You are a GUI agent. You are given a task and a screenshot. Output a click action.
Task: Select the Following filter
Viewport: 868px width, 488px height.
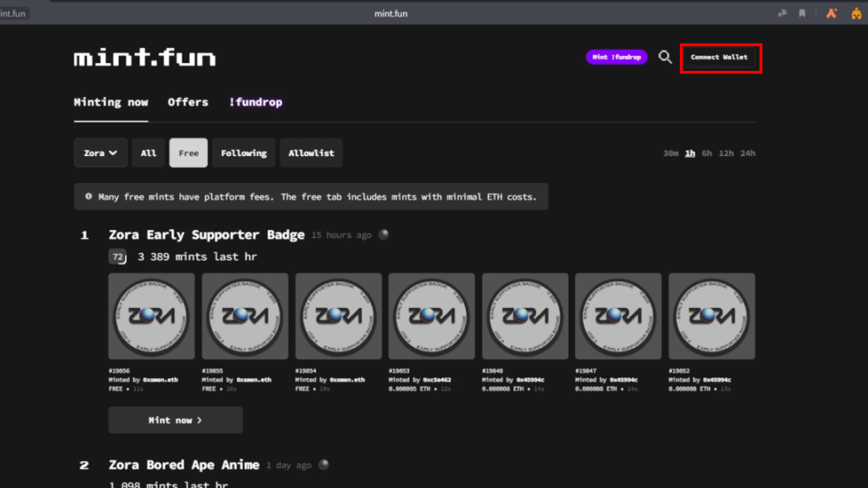tap(244, 153)
